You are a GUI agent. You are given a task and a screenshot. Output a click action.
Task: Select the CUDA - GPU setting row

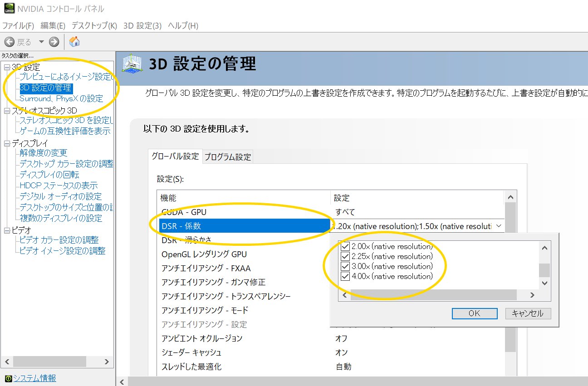click(245, 212)
